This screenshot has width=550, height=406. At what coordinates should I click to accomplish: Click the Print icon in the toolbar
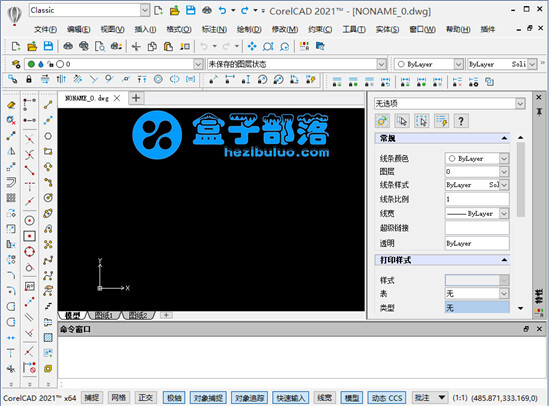click(68, 46)
